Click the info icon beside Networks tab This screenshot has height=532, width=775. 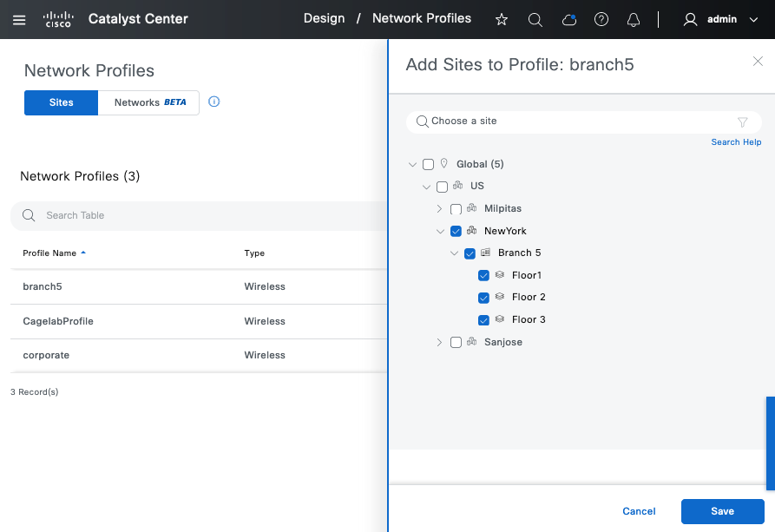pos(214,102)
